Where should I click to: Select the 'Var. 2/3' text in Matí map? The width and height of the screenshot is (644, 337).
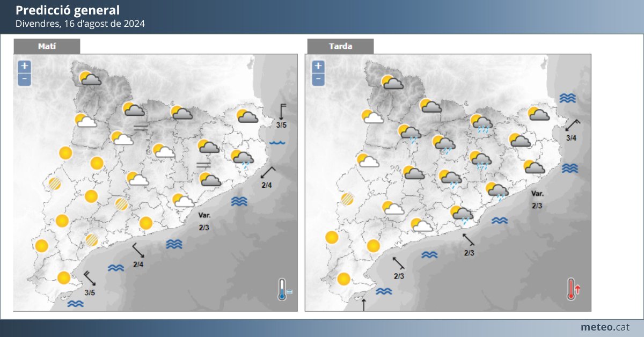(204, 222)
